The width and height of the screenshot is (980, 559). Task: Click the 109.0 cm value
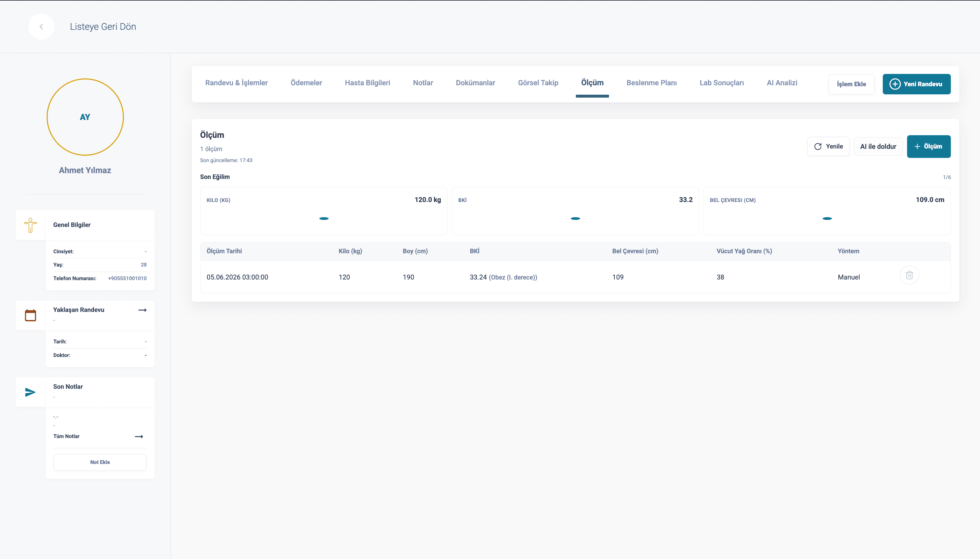[930, 200]
